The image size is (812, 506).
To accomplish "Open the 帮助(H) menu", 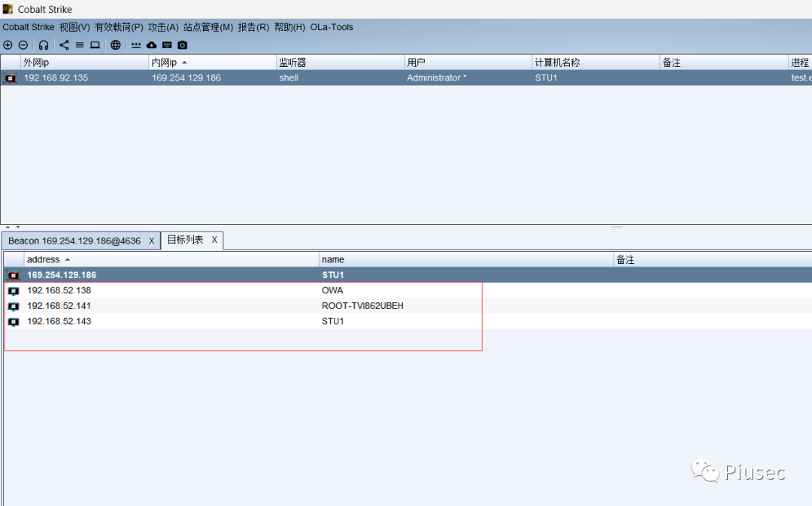I will click(289, 27).
